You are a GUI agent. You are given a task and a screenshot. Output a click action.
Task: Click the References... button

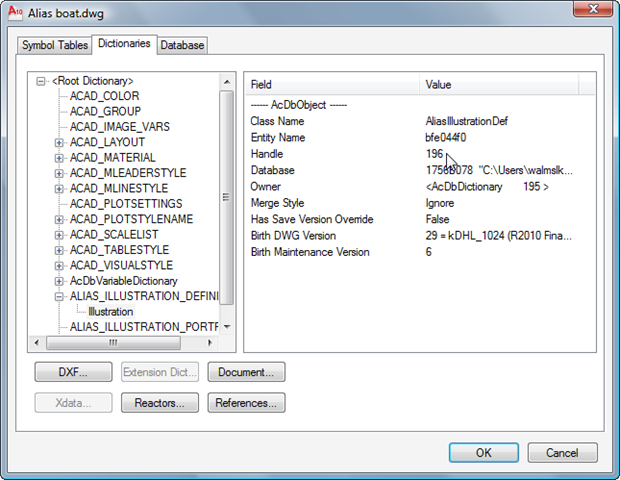tap(246, 403)
